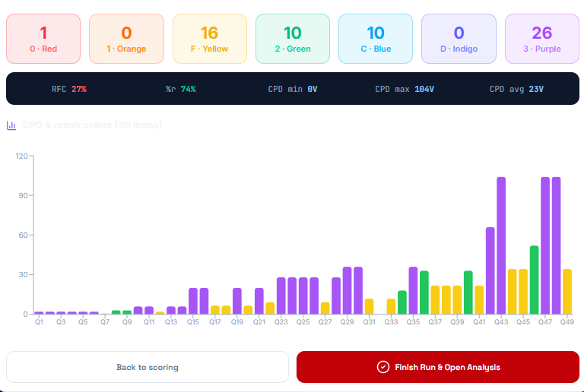Click the 120 y-axis label
The width and height of the screenshot is (584, 392).
click(22, 156)
